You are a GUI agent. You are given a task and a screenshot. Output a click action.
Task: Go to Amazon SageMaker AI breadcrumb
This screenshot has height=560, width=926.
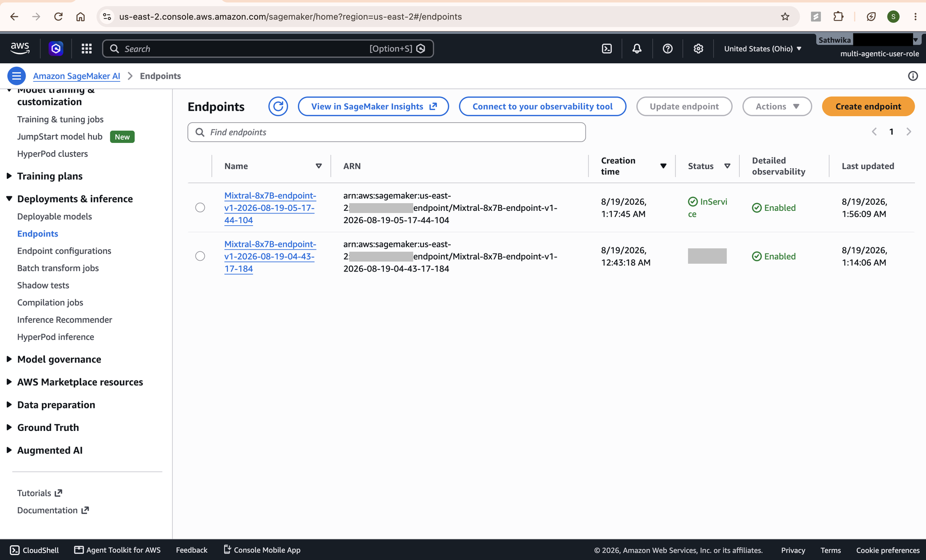(x=77, y=76)
